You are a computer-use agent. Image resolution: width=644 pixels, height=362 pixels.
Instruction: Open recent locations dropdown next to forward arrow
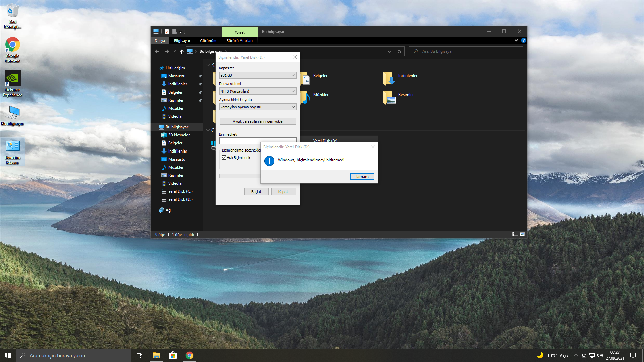click(175, 51)
